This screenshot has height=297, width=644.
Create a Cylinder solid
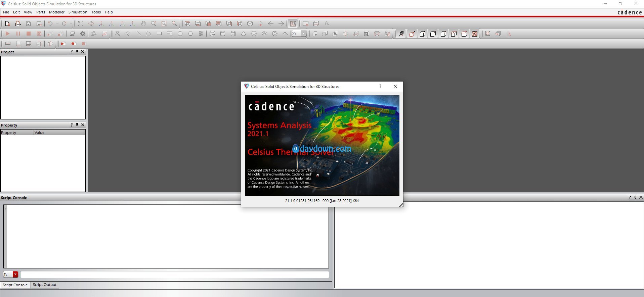pos(223,34)
